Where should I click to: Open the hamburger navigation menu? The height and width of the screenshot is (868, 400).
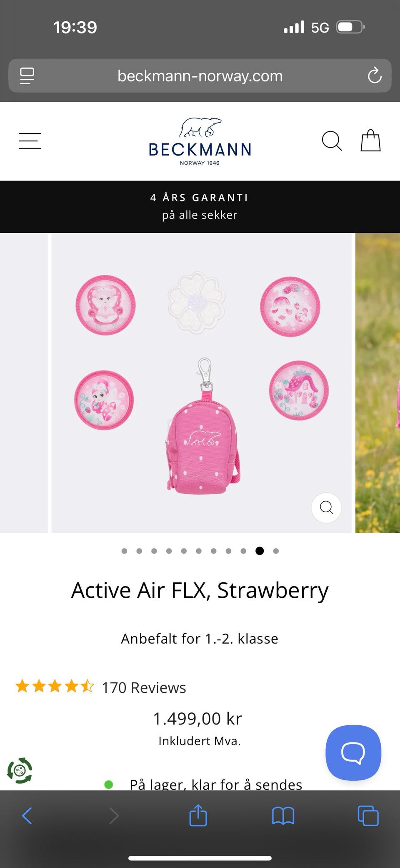point(30,141)
